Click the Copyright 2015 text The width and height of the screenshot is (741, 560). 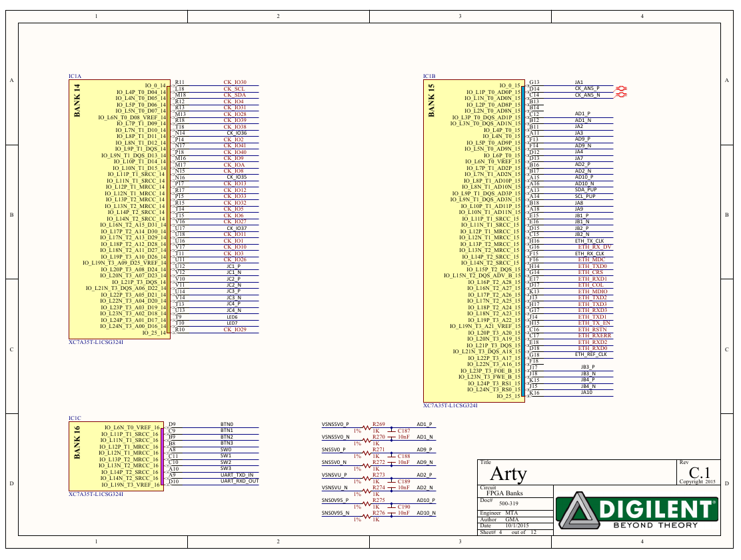coord(698,481)
